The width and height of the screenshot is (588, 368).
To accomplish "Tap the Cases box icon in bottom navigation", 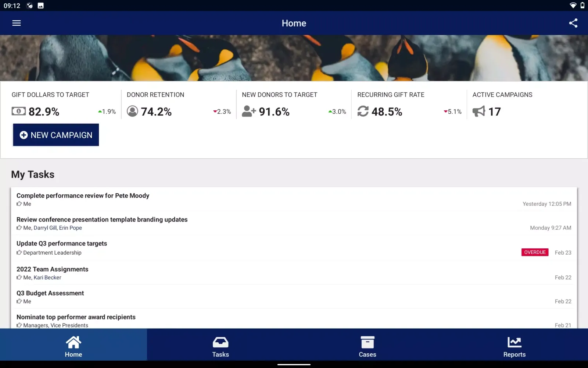I will click(x=367, y=343).
